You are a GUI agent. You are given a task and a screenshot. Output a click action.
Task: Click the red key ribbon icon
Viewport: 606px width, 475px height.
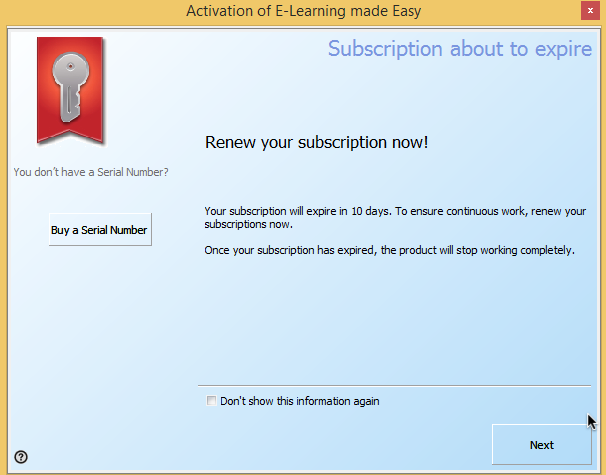pyautogui.click(x=70, y=90)
